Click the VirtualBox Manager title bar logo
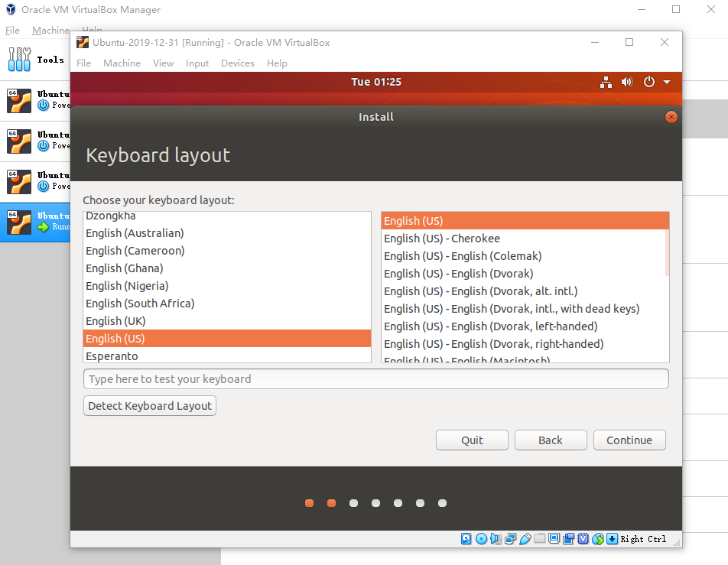 (11, 9)
